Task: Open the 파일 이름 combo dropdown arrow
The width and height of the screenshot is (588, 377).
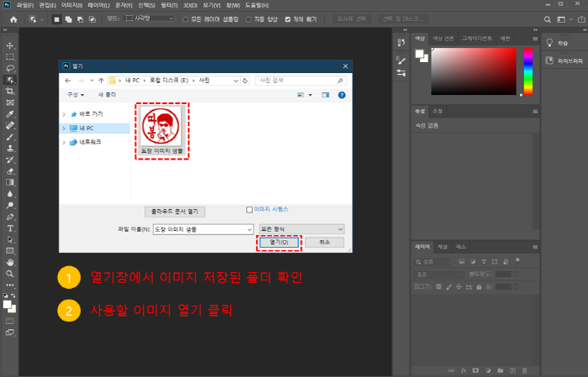Action: click(x=249, y=229)
